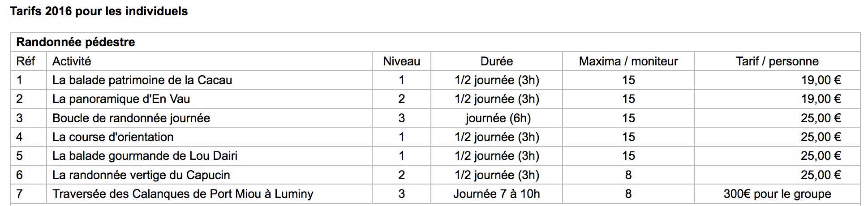The width and height of the screenshot is (868, 206).
Task: Click 'La balade gourmande de Lou Dairi'
Action: click(145, 156)
